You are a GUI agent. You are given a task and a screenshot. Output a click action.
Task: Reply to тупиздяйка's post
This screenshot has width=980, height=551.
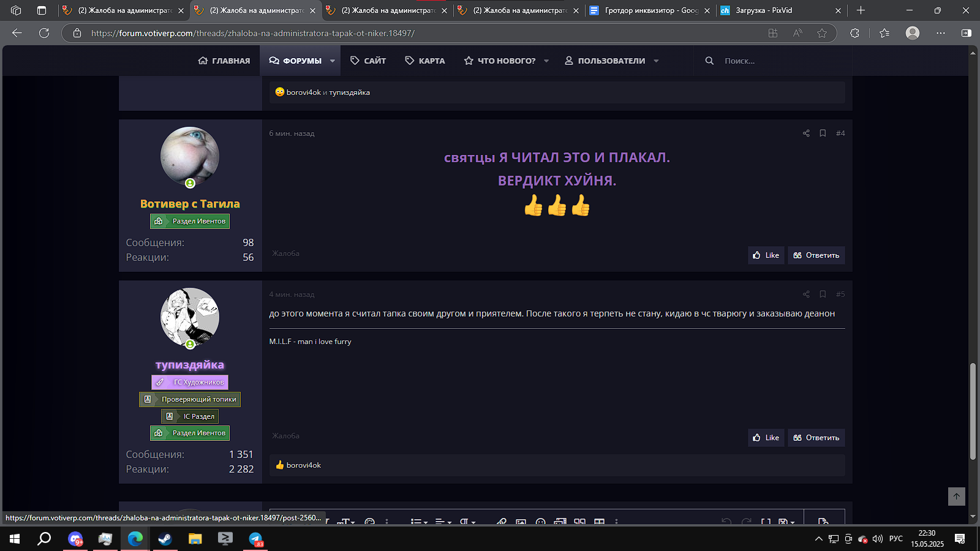coord(816,438)
